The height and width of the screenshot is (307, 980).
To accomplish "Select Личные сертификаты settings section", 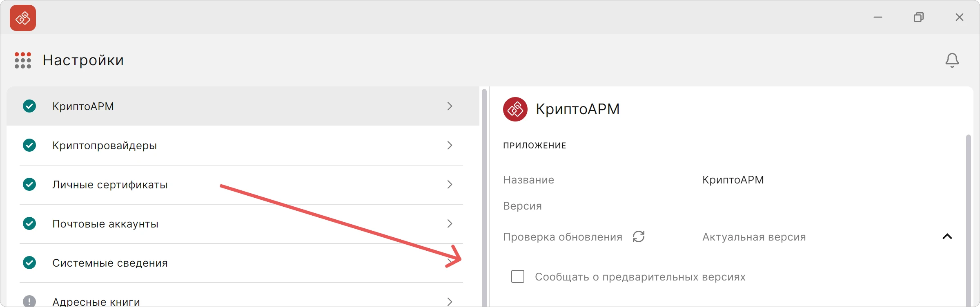I will point(243,184).
